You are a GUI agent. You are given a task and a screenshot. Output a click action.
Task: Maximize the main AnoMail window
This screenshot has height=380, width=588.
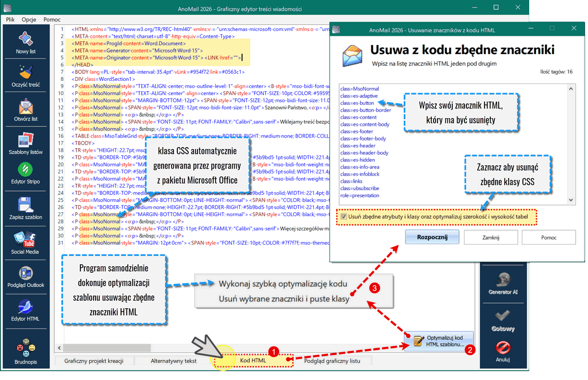[495, 8]
